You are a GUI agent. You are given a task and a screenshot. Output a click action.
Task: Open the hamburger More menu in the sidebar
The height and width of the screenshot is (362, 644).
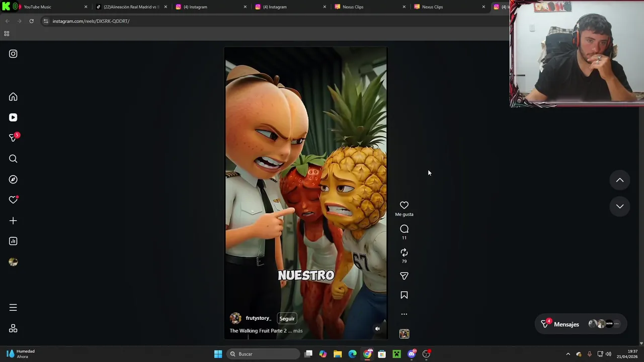click(x=13, y=308)
